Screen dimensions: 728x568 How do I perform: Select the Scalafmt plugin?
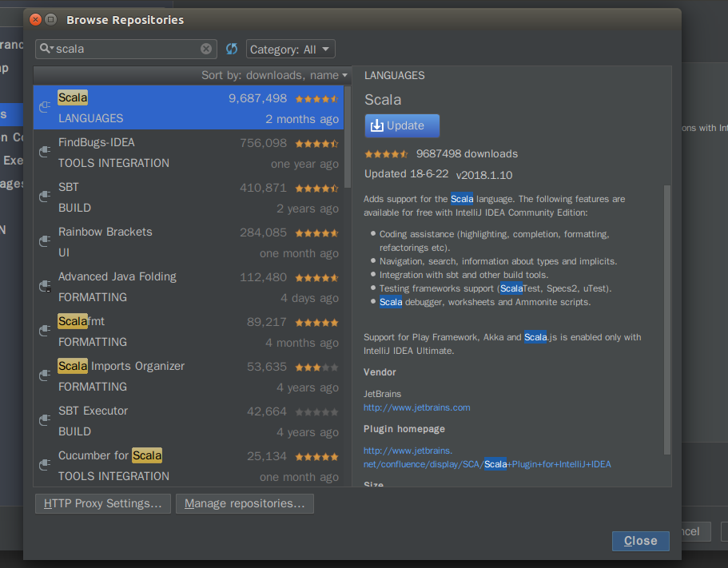pyautogui.click(x=189, y=331)
